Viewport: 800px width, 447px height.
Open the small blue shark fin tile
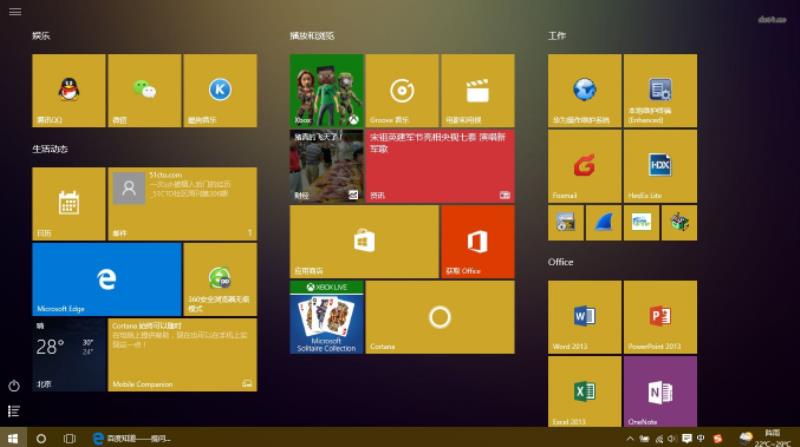point(604,222)
